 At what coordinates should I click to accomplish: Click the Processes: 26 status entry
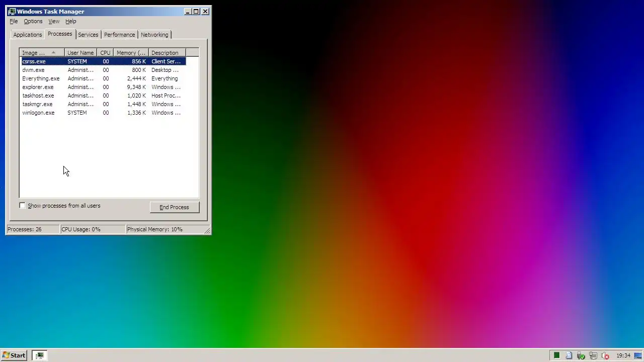pyautogui.click(x=33, y=229)
